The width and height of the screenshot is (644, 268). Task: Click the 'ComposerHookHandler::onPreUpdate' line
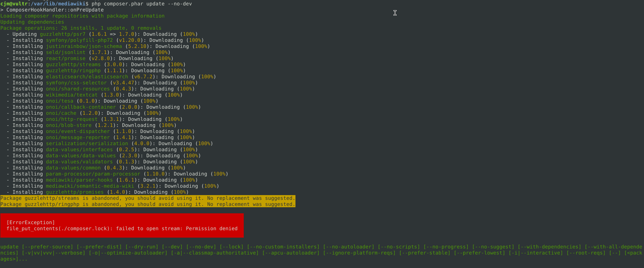pos(52,10)
